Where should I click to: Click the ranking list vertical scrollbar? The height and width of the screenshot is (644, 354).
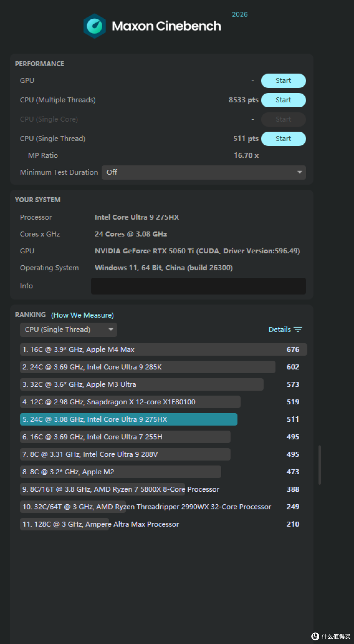pos(320,465)
